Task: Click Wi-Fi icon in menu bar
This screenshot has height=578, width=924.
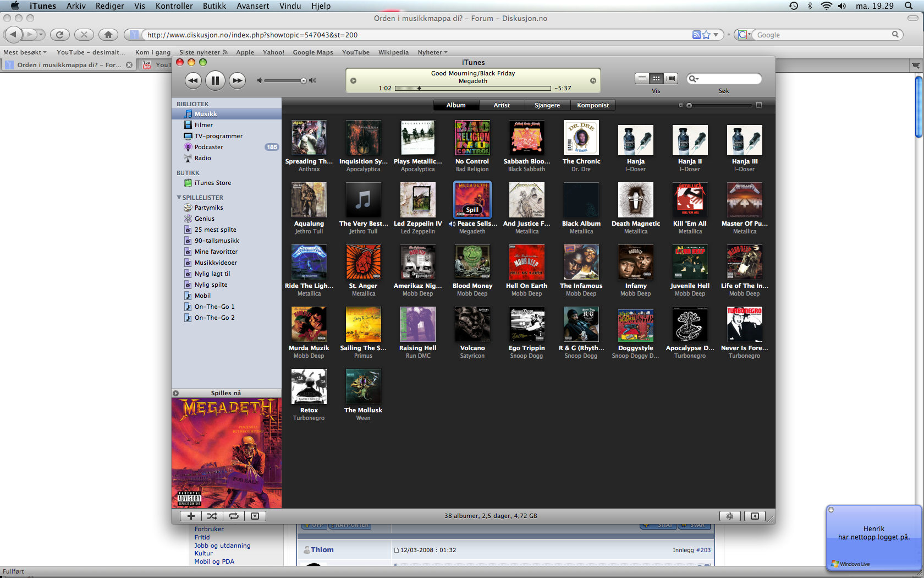Action: [826, 6]
